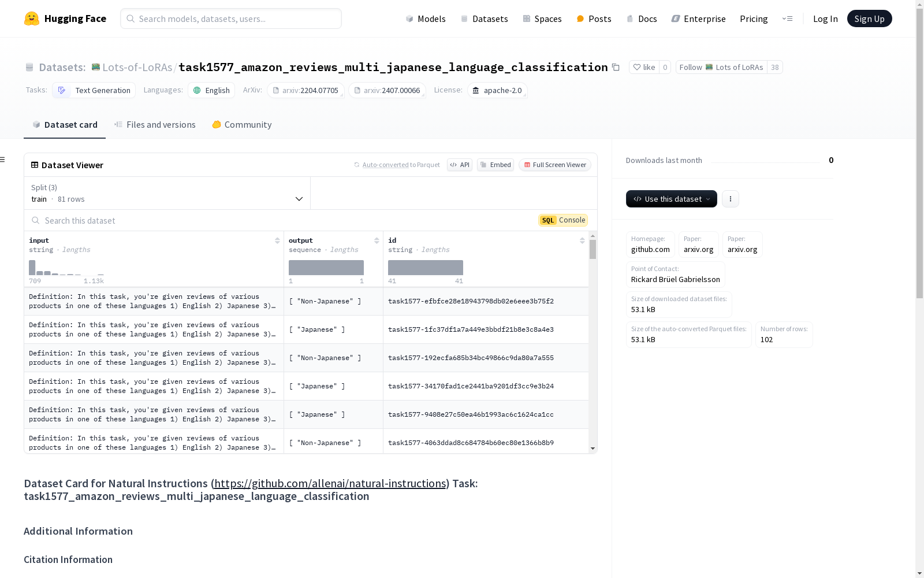Click the follower count 38
Image resolution: width=924 pixels, height=578 pixels.
tap(775, 68)
